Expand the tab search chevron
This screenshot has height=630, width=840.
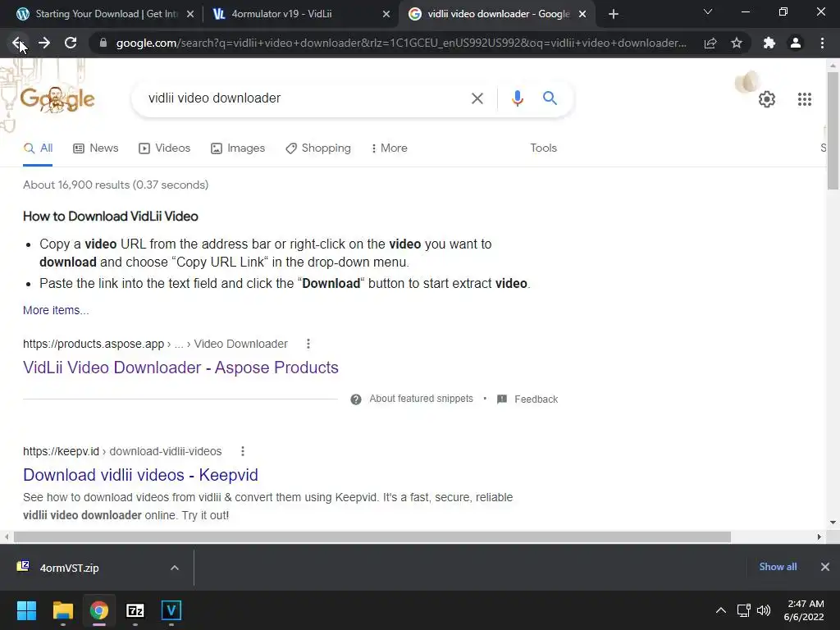708,11
